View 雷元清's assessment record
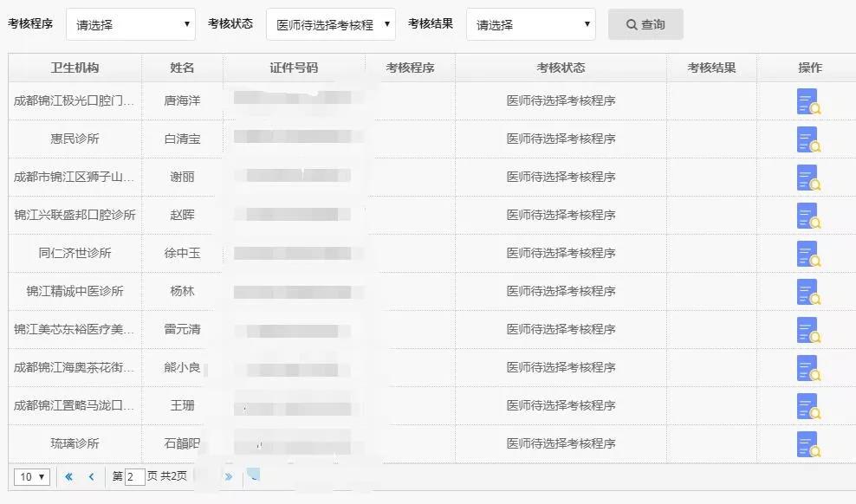This screenshot has height=504, width=856. pyautogui.click(x=810, y=330)
